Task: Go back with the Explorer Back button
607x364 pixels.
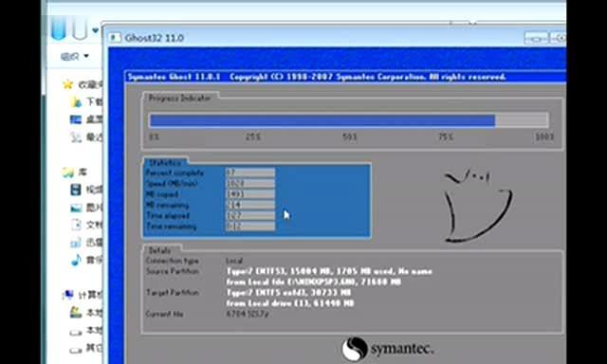Action: 59,27
